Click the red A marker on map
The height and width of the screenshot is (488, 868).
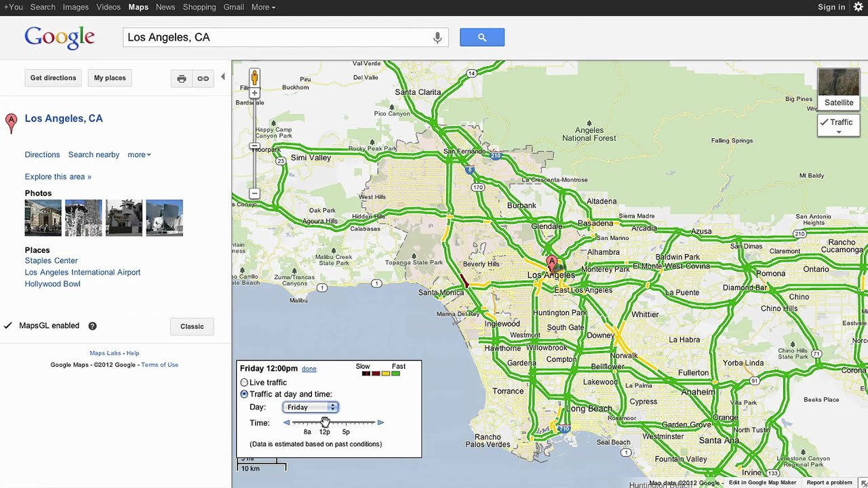(x=552, y=264)
